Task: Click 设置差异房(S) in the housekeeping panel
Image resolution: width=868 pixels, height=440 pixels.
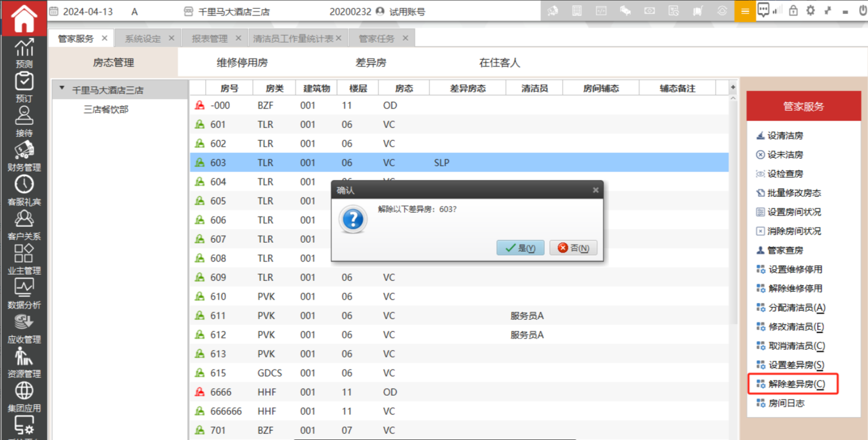Action: [x=795, y=365]
